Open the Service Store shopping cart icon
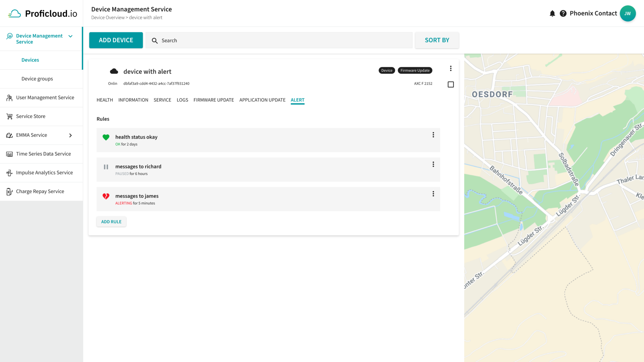The height and width of the screenshot is (362, 644). 9,116
